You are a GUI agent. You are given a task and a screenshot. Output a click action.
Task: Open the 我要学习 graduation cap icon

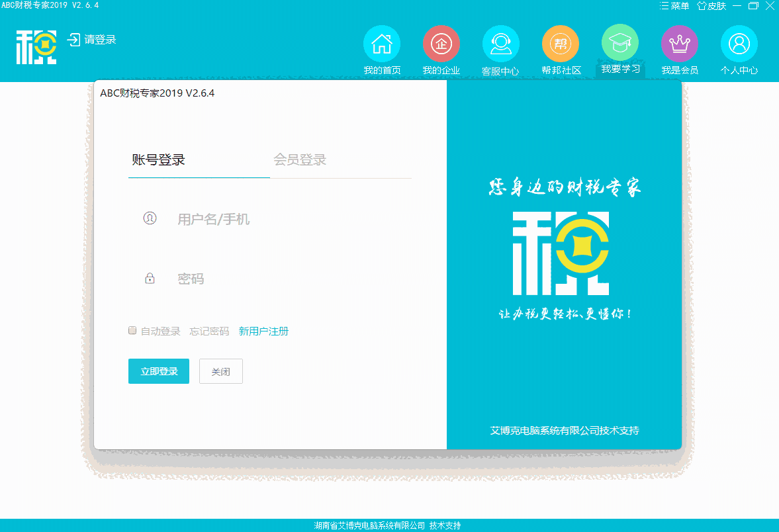point(620,43)
